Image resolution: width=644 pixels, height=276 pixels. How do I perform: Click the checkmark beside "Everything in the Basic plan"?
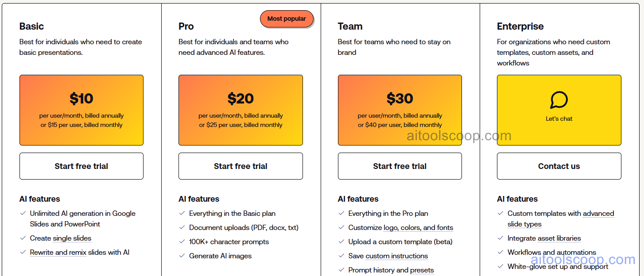click(x=182, y=213)
